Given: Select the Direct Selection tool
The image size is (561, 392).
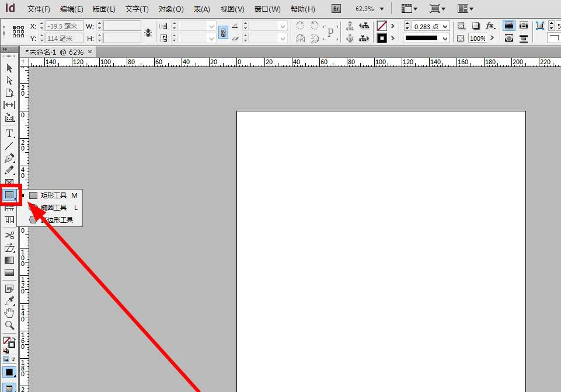Looking at the screenshot, I should pyautogui.click(x=9, y=80).
